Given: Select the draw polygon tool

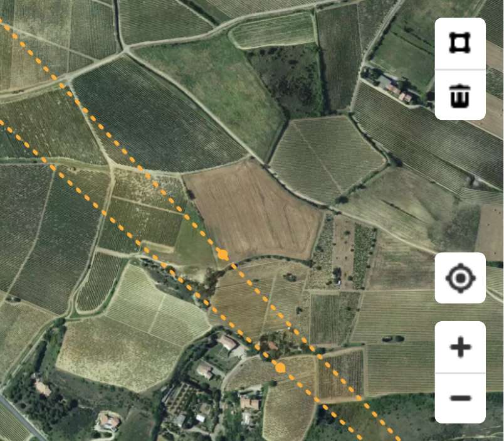Looking at the screenshot, I should [460, 43].
